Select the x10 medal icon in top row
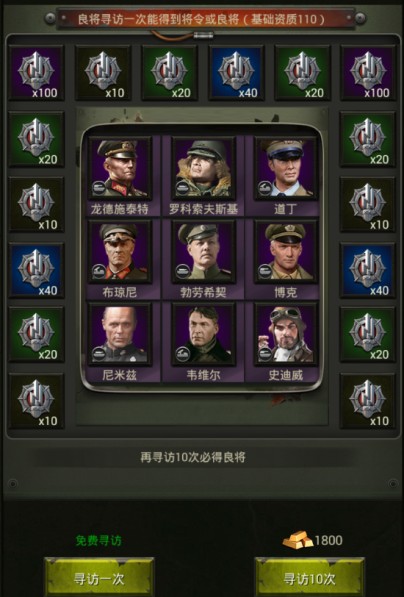The height and width of the screenshot is (597, 404). (x=103, y=73)
